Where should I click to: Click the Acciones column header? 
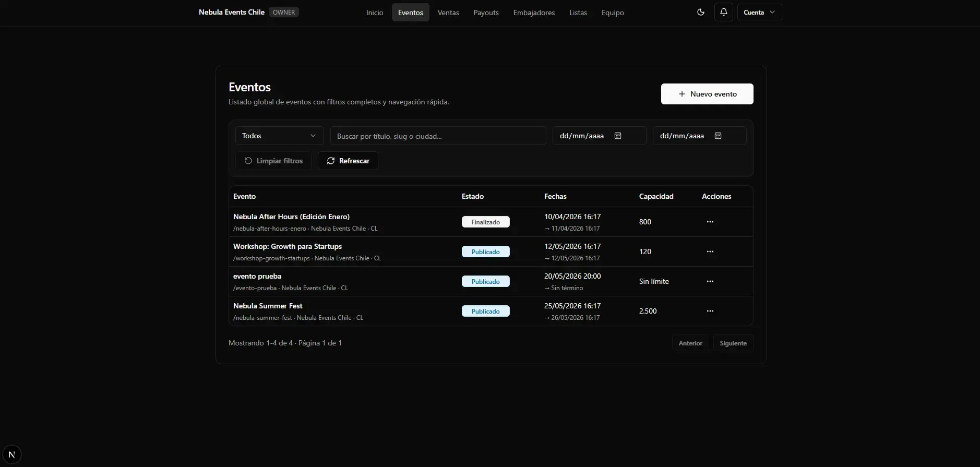[x=716, y=196]
